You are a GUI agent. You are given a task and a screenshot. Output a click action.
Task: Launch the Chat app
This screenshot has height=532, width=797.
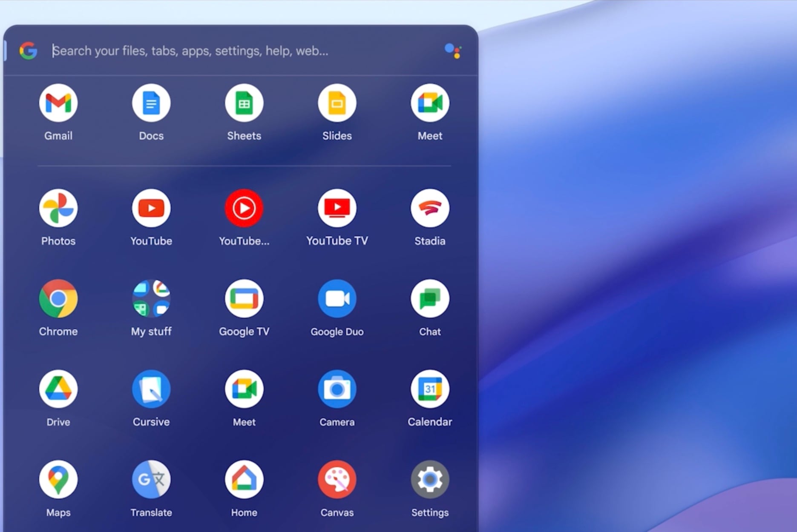pyautogui.click(x=430, y=299)
